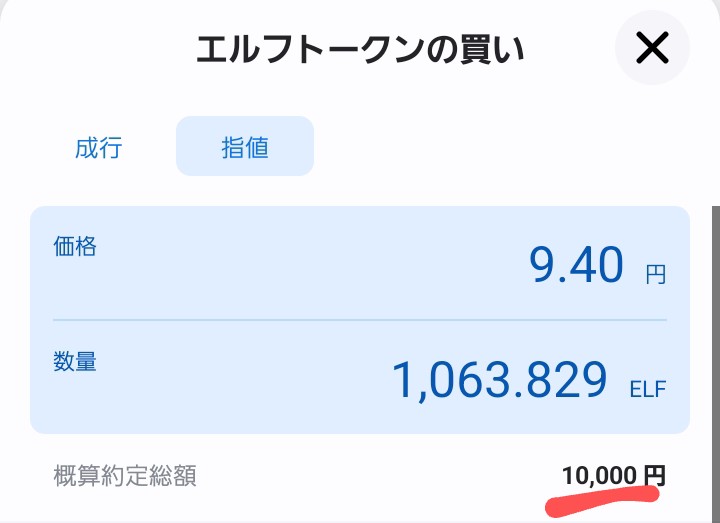720x523 pixels.
Task: Click the 円 unit beside the price
Action: coord(655,275)
